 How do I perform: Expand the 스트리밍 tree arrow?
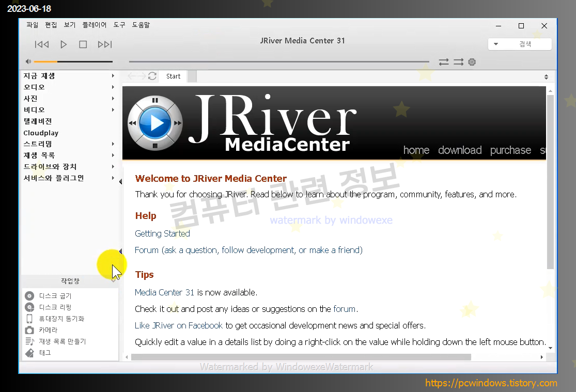(x=113, y=144)
